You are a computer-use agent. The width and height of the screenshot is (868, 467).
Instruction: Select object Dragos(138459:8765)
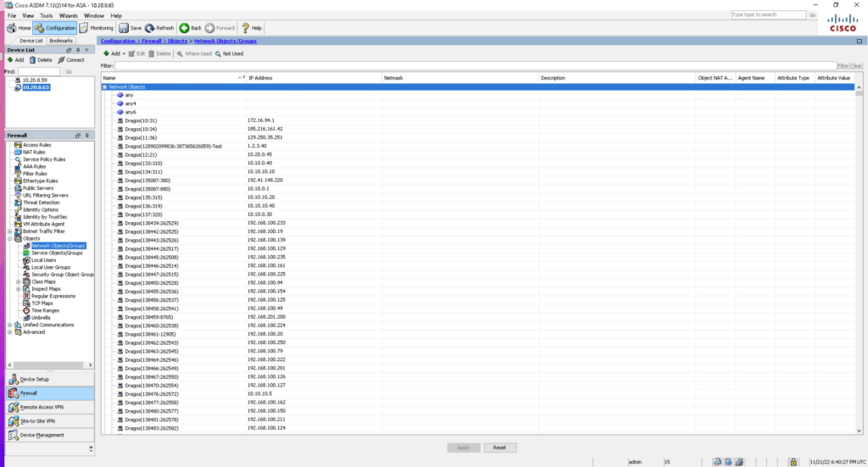point(149,317)
